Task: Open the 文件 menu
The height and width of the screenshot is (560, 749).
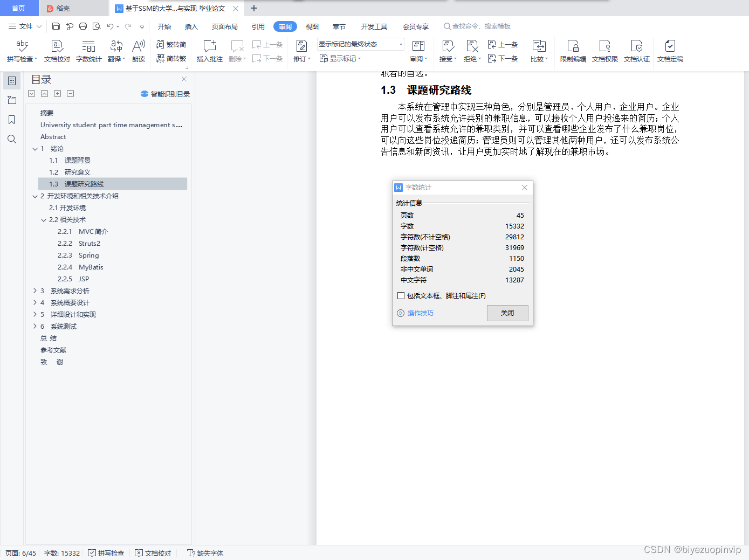Action: [25, 26]
